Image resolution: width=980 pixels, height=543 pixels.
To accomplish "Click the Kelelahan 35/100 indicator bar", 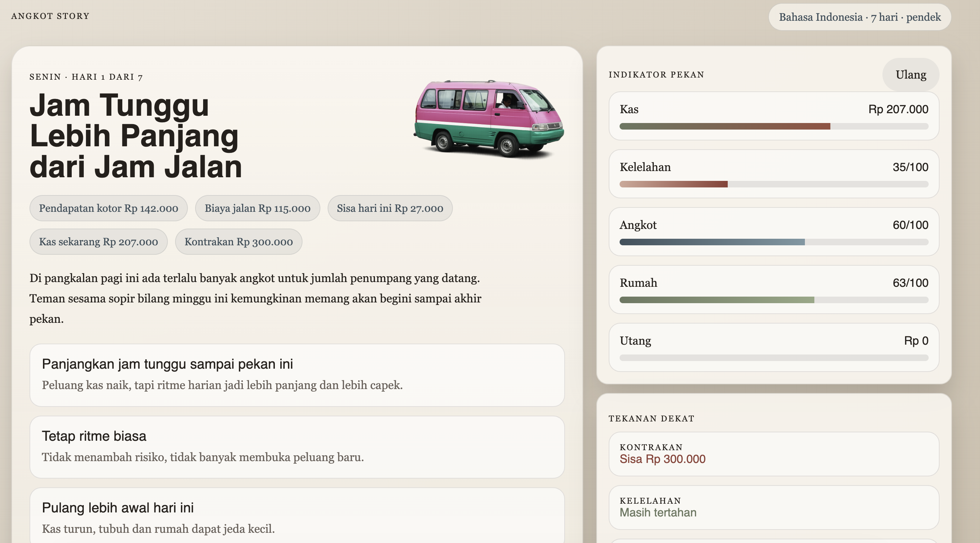I will (773, 184).
